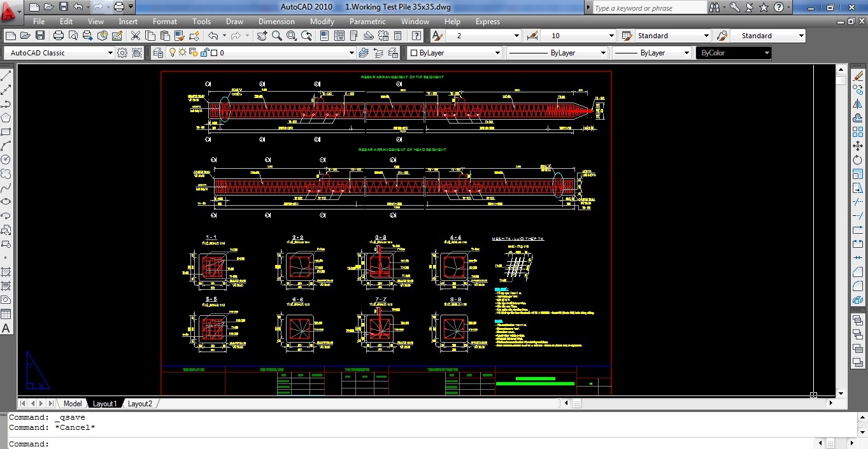Viewport: 868px width, 449px height.
Task: Jump to the first layout tab arrow
Action: click(x=23, y=404)
